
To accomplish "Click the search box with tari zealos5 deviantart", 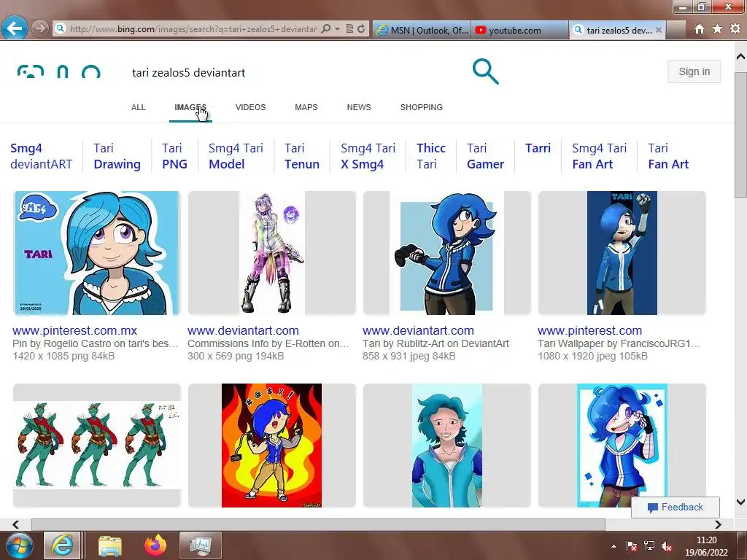I will click(x=295, y=72).
